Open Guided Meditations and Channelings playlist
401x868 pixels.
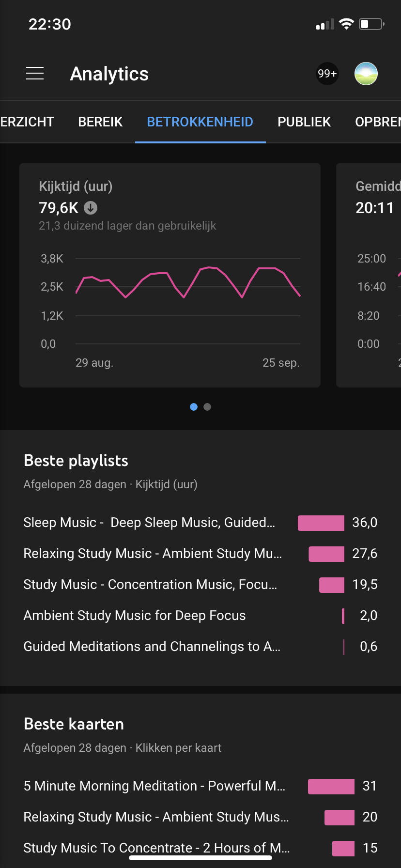point(152,646)
